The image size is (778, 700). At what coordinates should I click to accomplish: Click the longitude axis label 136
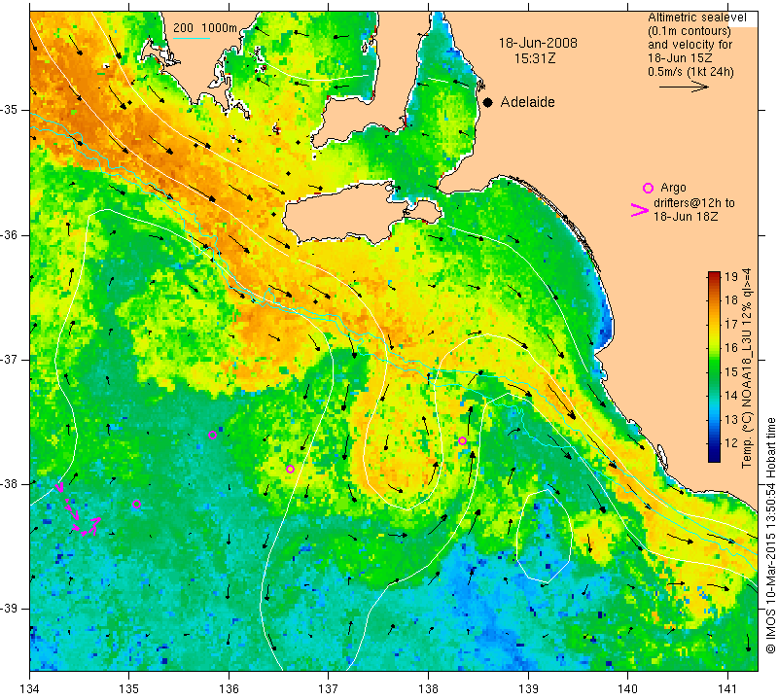(x=229, y=688)
